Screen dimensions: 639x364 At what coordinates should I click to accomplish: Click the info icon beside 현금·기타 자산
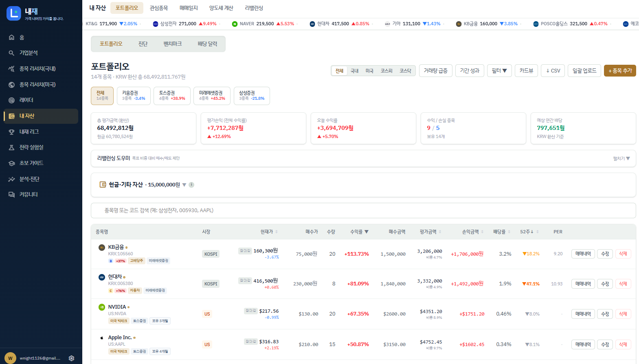pos(191,185)
